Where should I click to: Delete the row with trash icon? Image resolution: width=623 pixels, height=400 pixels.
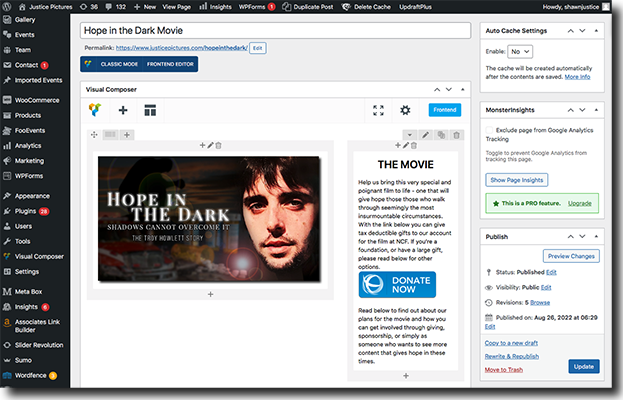(457, 135)
